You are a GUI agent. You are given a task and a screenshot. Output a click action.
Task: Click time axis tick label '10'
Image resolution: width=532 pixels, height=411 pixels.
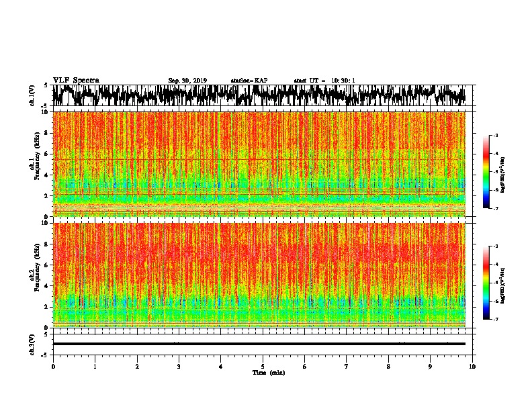coord(472,366)
